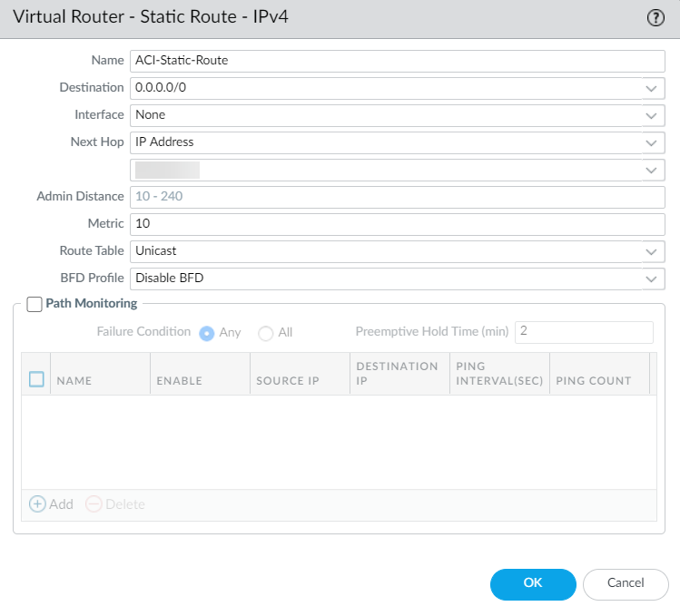Click the PING INTERVAL(SEC) column header
Viewport: 680px width, 616px height.
[x=499, y=374]
